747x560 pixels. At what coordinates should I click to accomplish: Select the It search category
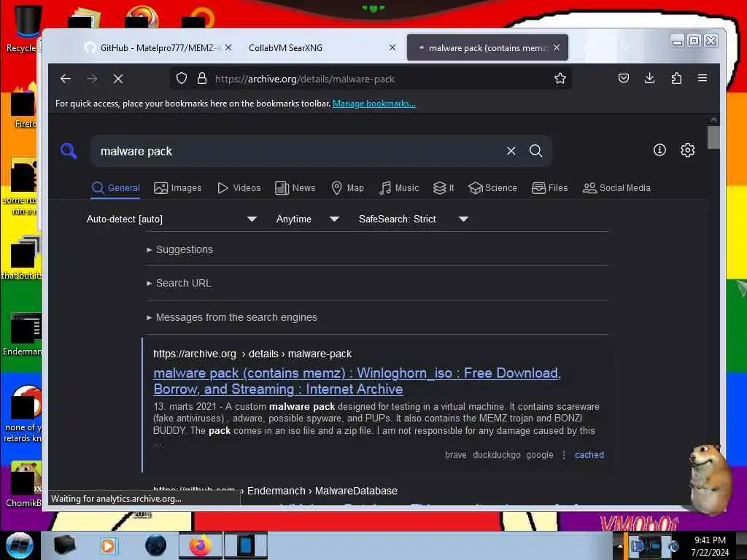(x=444, y=188)
